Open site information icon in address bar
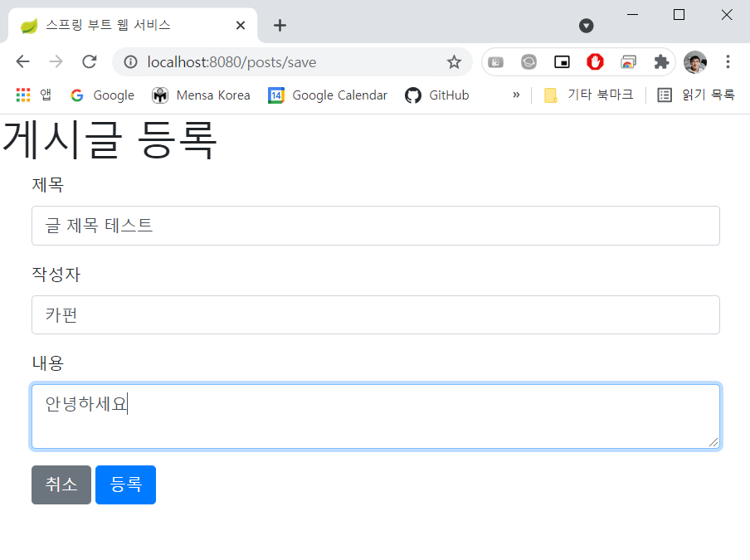Viewport: 750px width, 560px height. (130, 61)
